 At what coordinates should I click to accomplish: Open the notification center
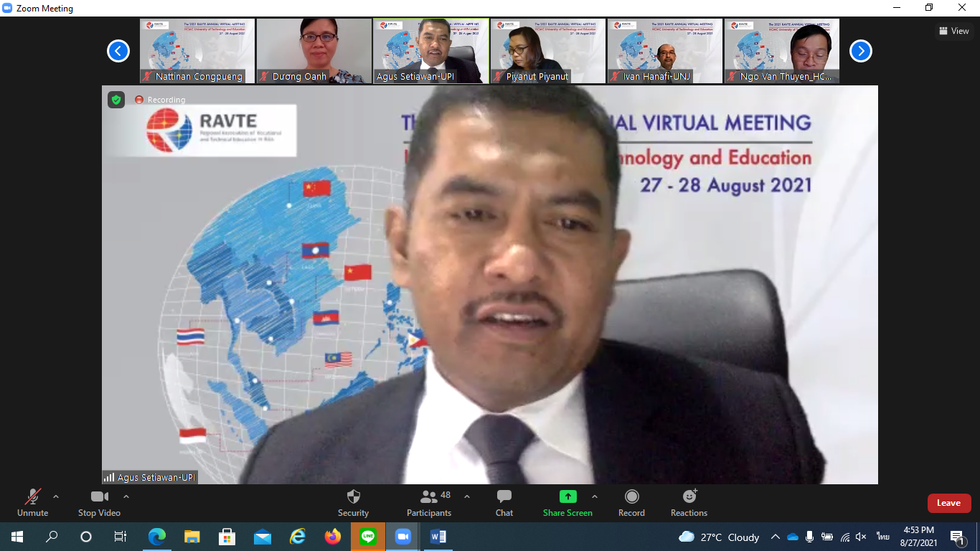(958, 537)
